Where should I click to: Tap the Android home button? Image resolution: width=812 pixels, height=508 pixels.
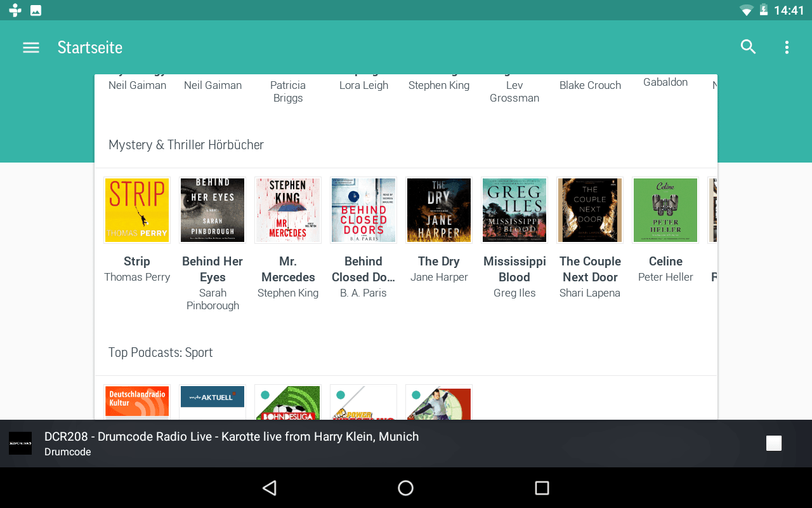(405, 488)
